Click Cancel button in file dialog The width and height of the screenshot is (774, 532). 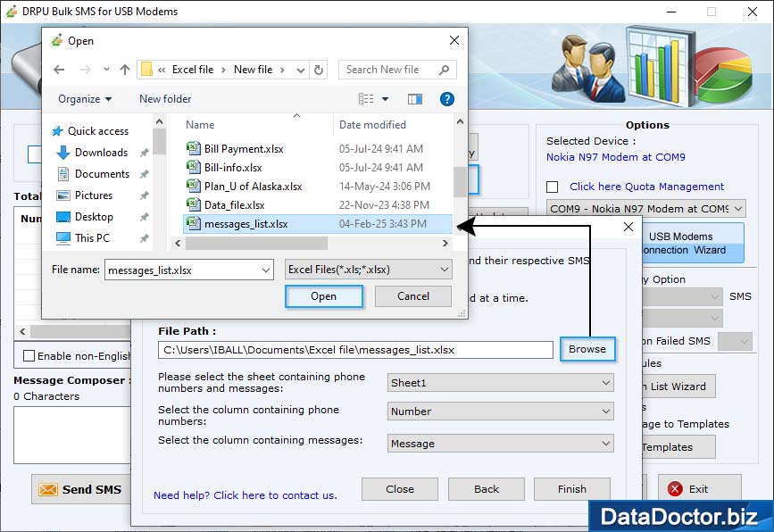[x=413, y=296]
